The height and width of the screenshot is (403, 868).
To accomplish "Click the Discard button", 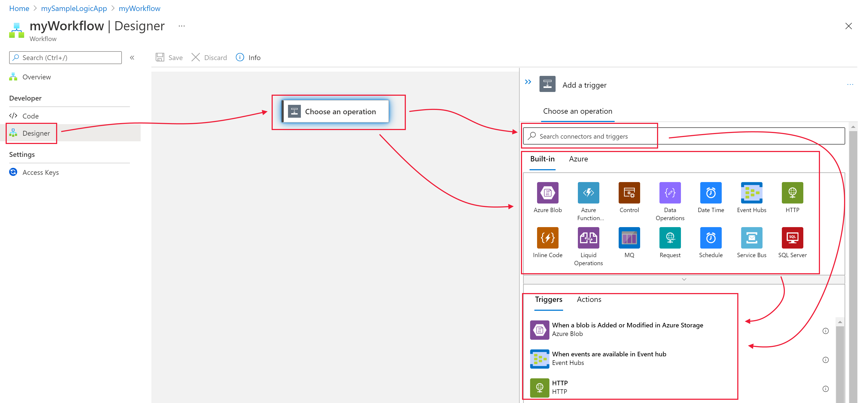I will (209, 58).
